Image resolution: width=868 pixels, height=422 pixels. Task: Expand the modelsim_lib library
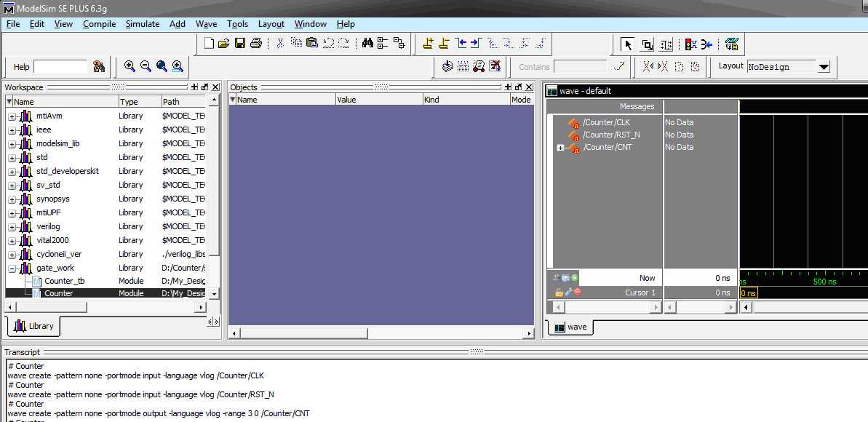(x=12, y=144)
